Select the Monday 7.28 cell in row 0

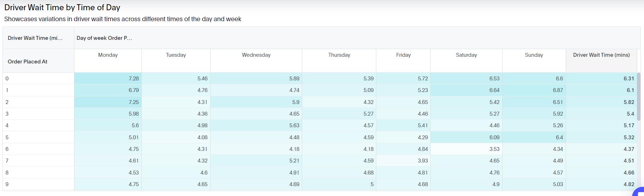(134, 79)
